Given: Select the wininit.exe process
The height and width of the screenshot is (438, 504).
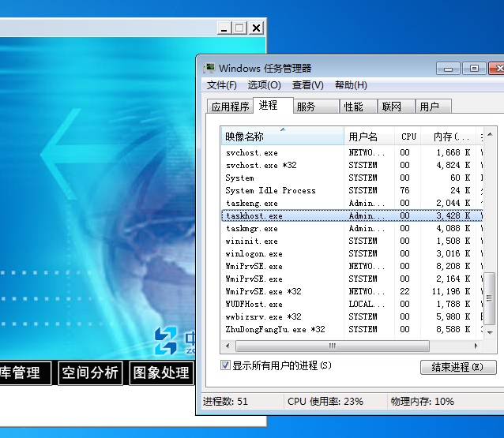Looking at the screenshot, I should [352, 241].
